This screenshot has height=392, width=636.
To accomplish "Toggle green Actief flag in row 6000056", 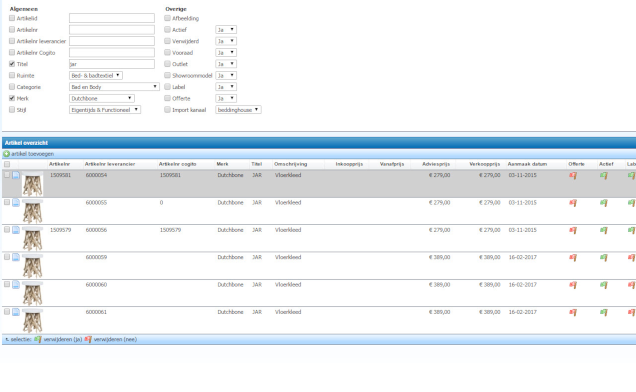I will coord(604,230).
